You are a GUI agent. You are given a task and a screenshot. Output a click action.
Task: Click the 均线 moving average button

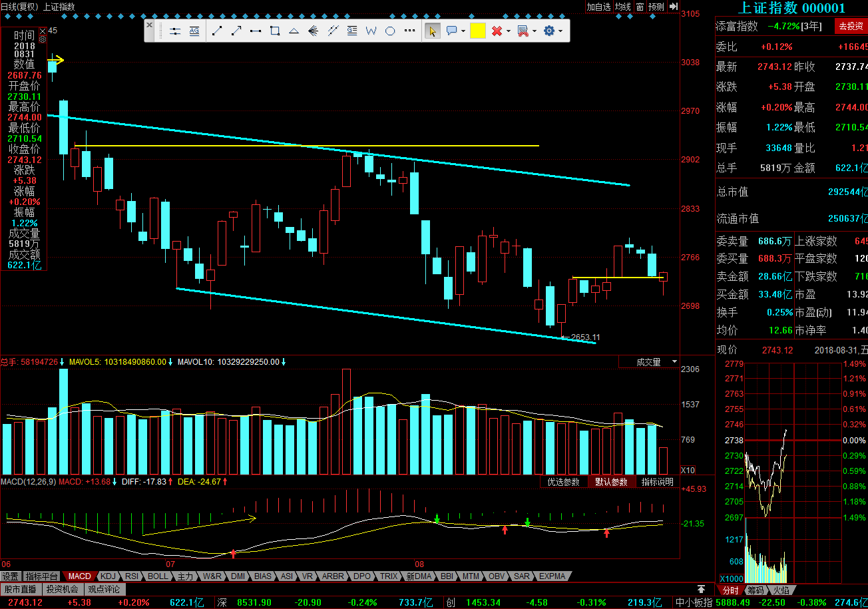[622, 7]
